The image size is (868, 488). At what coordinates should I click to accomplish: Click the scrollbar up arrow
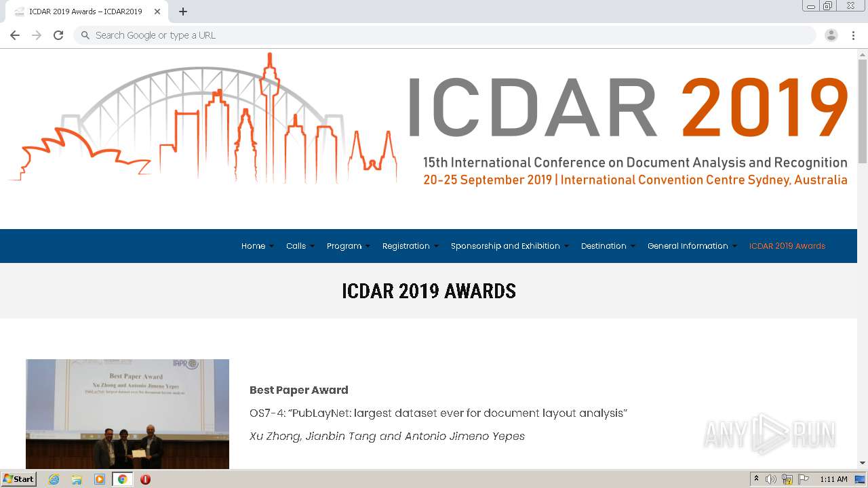tap(863, 54)
